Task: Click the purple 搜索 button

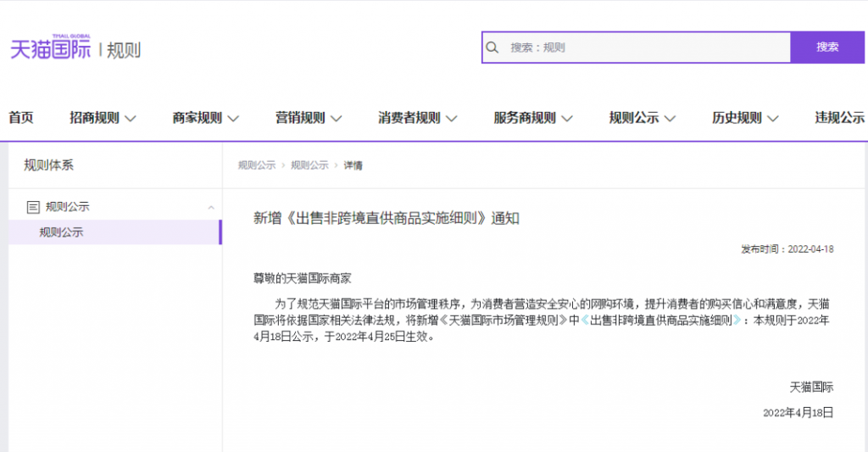Action: click(827, 47)
